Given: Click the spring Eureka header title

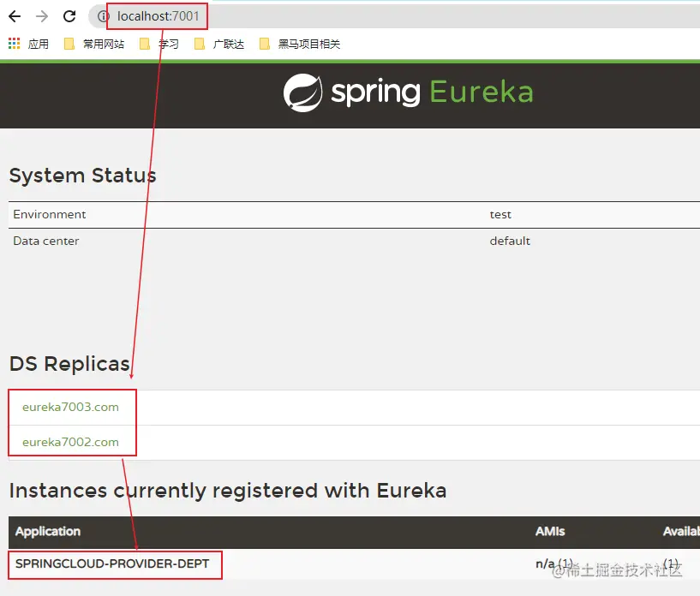Looking at the screenshot, I should coord(432,92).
